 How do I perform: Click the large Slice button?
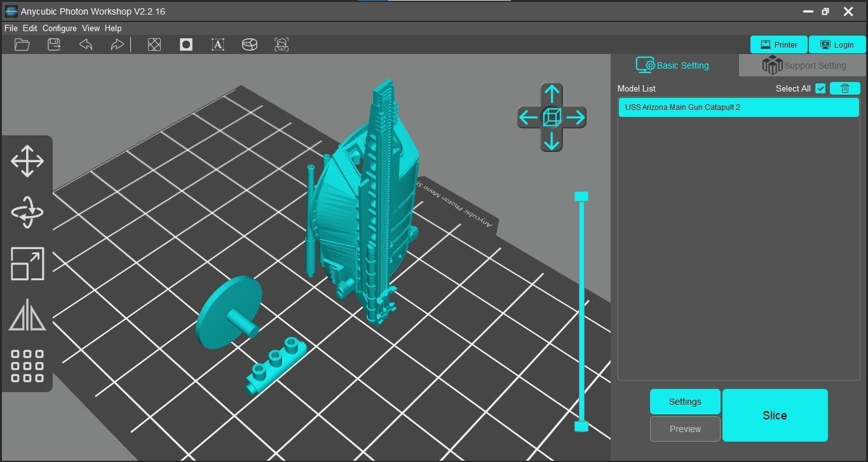point(775,416)
